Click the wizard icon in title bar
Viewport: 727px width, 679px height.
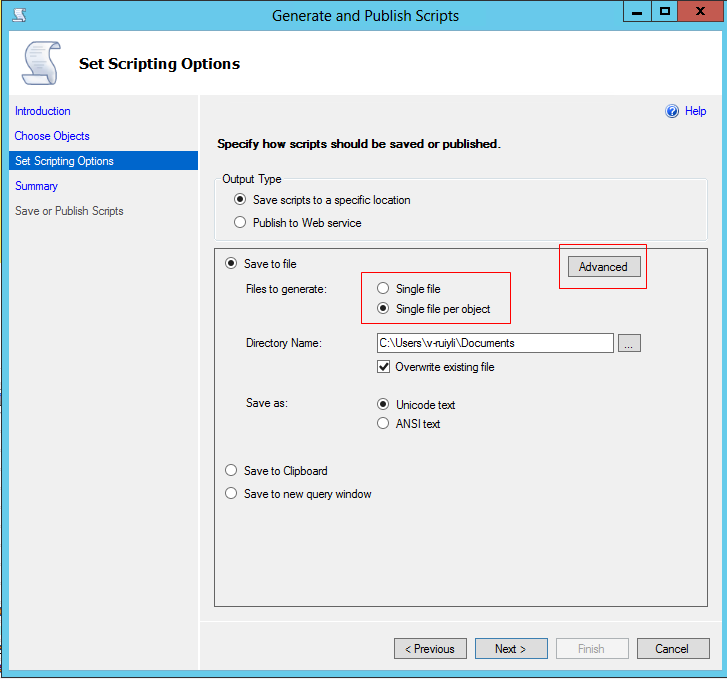pyautogui.click(x=18, y=15)
